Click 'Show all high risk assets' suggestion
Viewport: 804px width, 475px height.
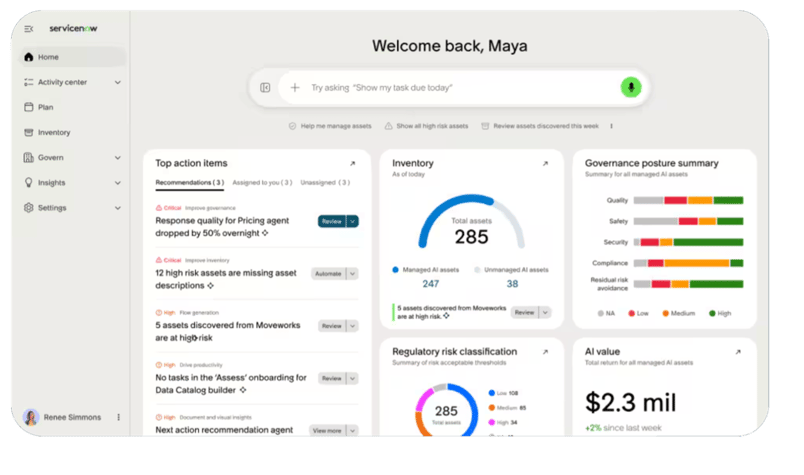[x=427, y=126]
